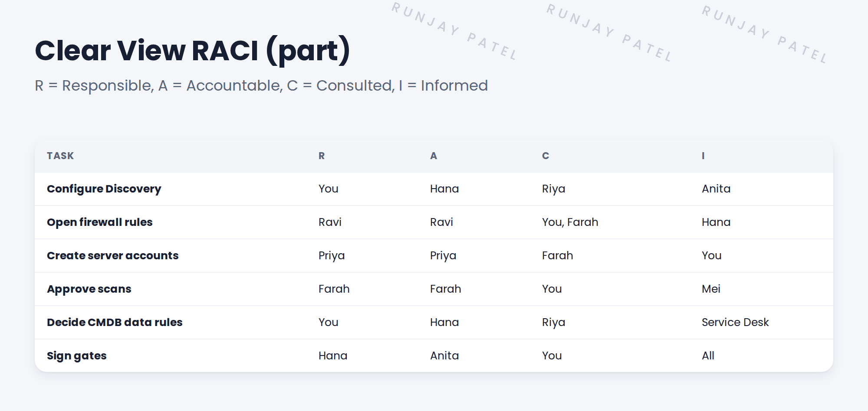Select the 'Sign gates' task cell
The image size is (868, 411).
click(x=77, y=356)
